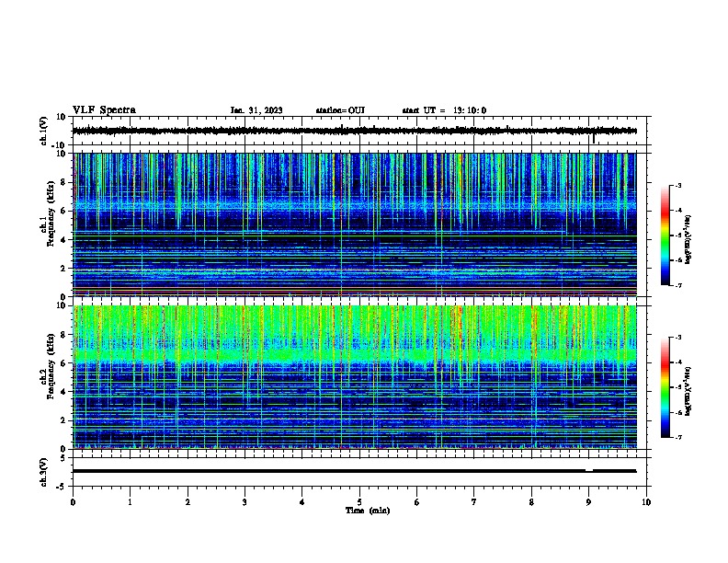Click the "2" tick on ch.2 frequency axis
The width and height of the screenshot is (728, 563).
coord(64,420)
